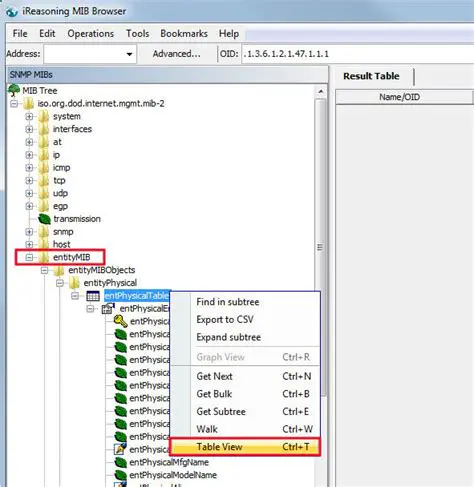Click the key icon for entPhysical index node
Viewport: 474px width, 487px height.
click(120, 321)
